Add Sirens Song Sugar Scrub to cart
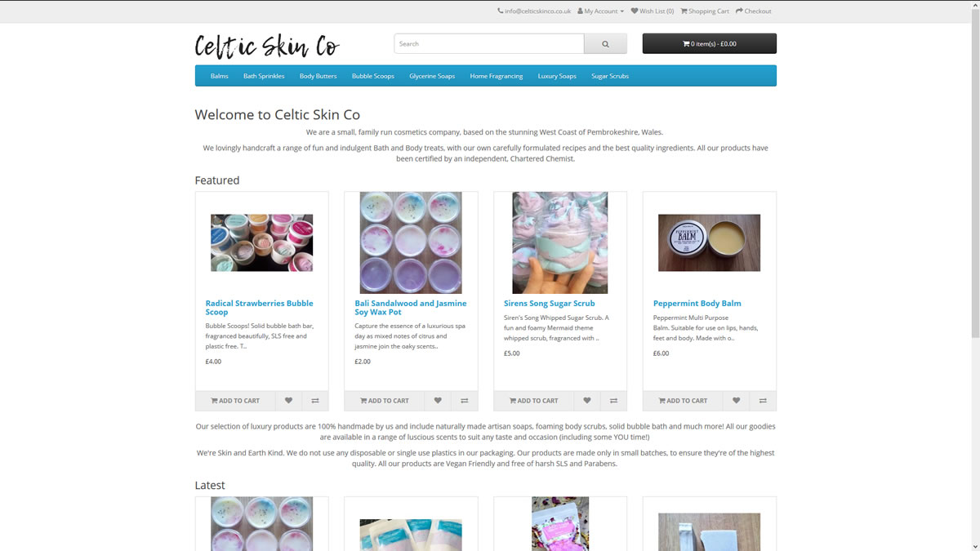980x551 pixels. (x=534, y=401)
